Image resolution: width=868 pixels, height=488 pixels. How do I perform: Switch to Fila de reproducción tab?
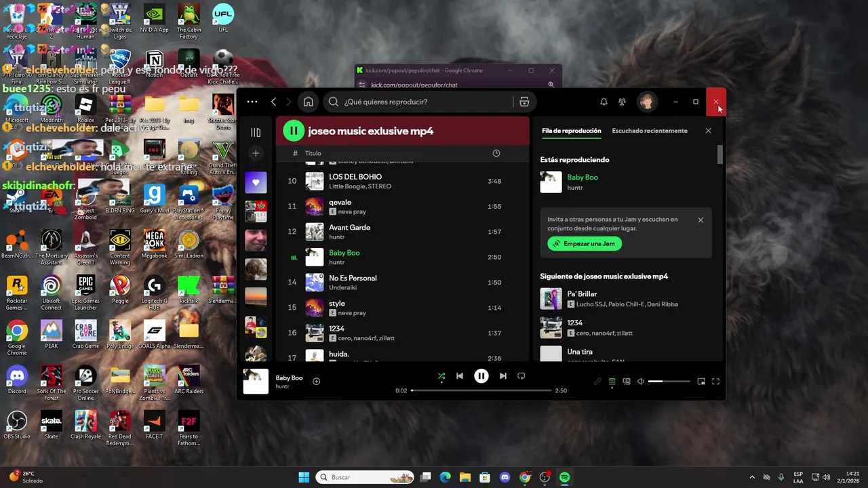click(x=572, y=131)
